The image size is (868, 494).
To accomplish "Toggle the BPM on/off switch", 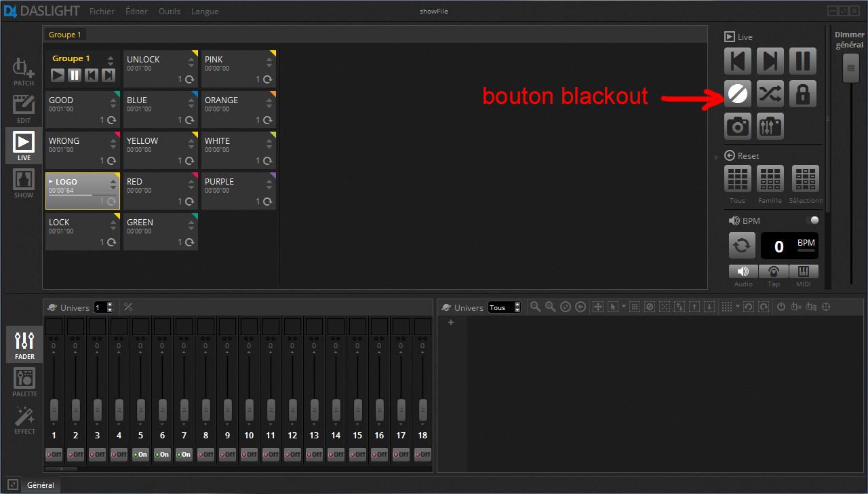I will (x=812, y=221).
